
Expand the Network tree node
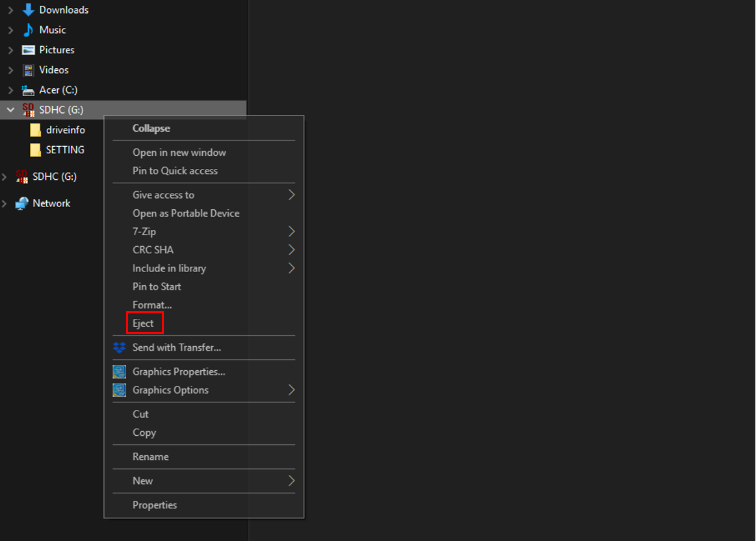click(5, 204)
